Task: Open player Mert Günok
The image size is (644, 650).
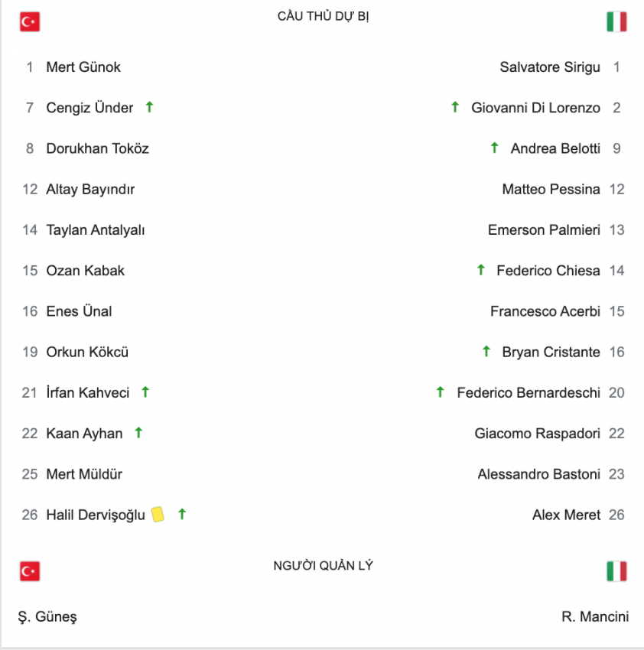Action: [83, 67]
